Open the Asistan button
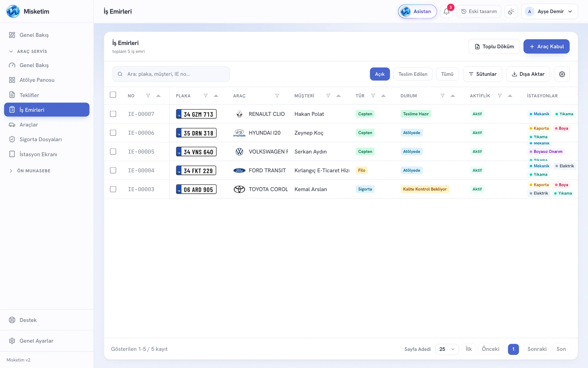 pyautogui.click(x=417, y=11)
